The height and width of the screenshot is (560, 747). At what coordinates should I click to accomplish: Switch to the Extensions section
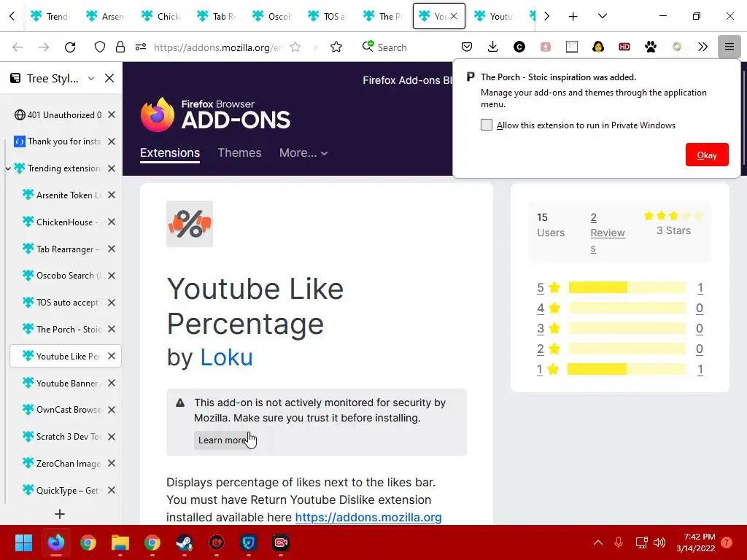pyautogui.click(x=169, y=153)
